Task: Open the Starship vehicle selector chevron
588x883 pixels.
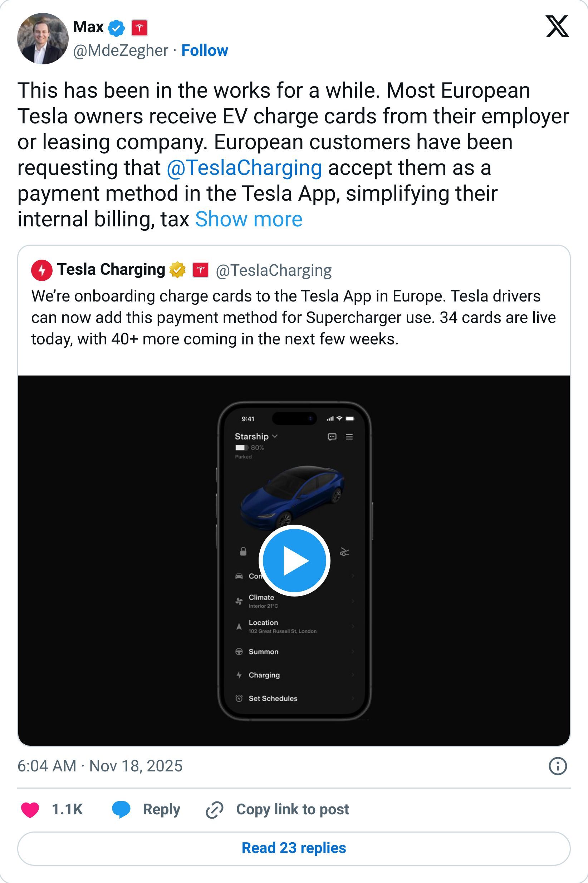Action: 275,437
